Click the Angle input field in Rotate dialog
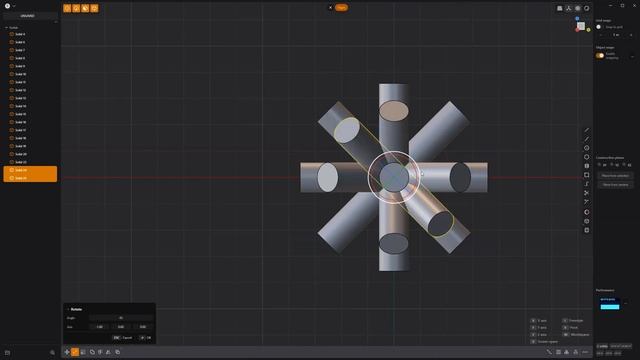 point(121,318)
